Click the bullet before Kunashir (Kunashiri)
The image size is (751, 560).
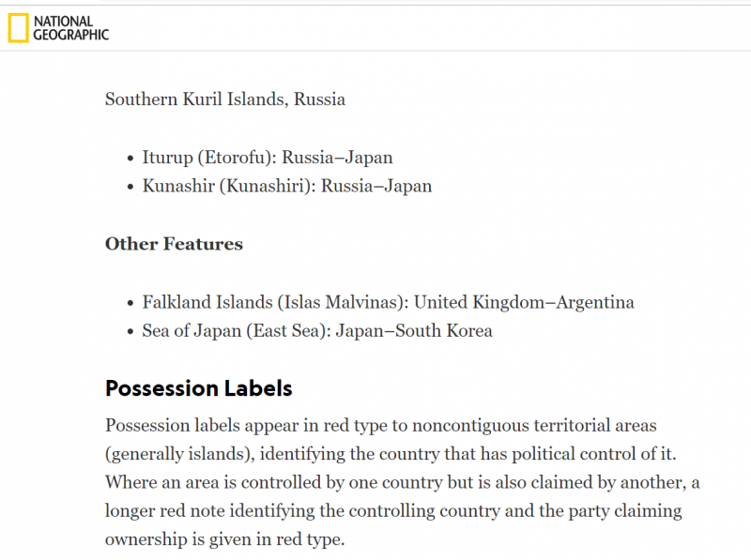coord(130,188)
